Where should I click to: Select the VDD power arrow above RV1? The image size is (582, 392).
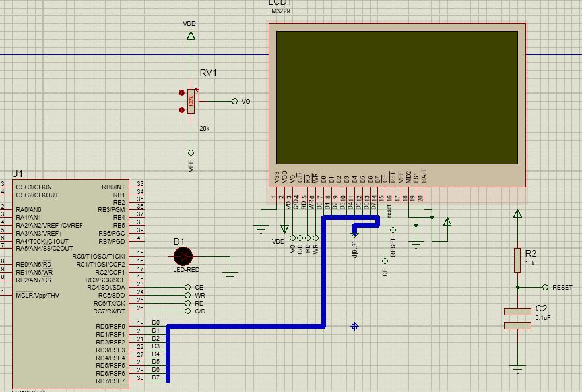click(x=191, y=36)
